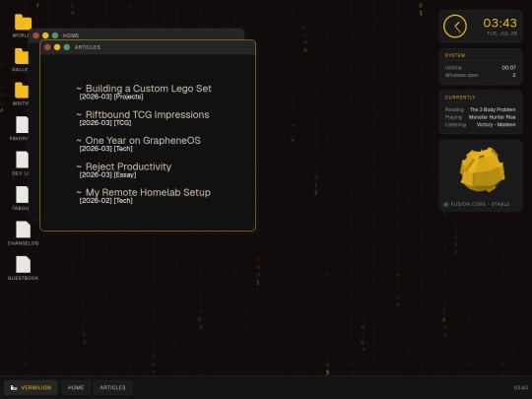
Task: Open the Gallery folder icon
Action: pyautogui.click(x=22, y=56)
